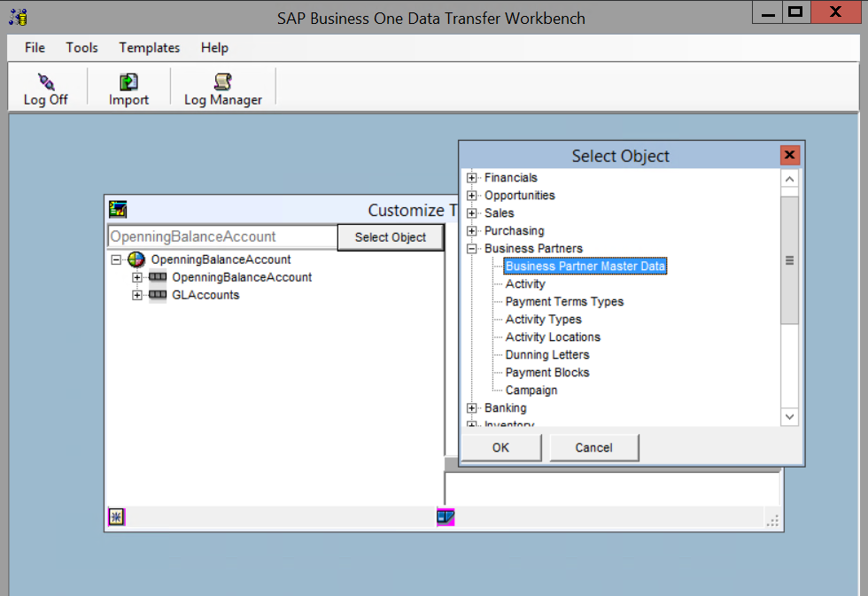
Task: Collapse the OpenningBalanceAccount root node
Action: click(116, 259)
